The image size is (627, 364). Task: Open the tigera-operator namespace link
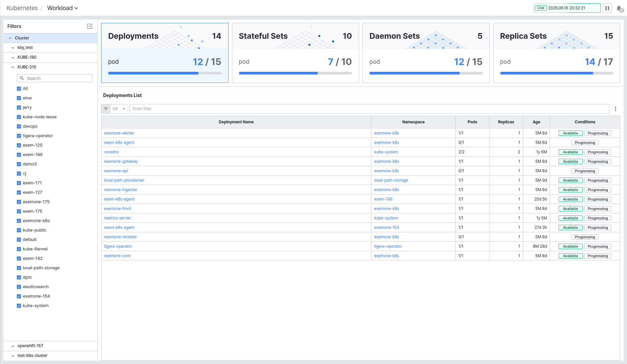388,246
